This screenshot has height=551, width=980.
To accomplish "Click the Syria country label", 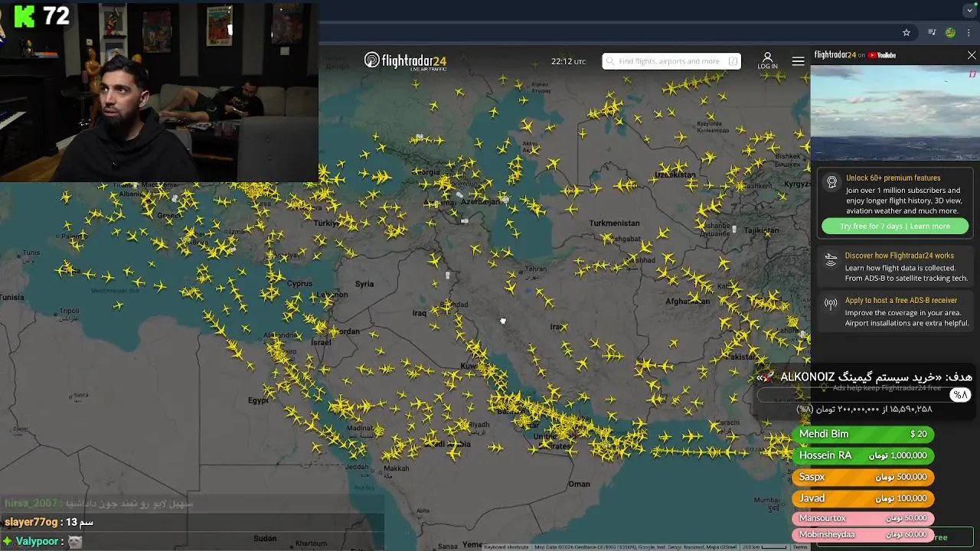I will tap(364, 284).
